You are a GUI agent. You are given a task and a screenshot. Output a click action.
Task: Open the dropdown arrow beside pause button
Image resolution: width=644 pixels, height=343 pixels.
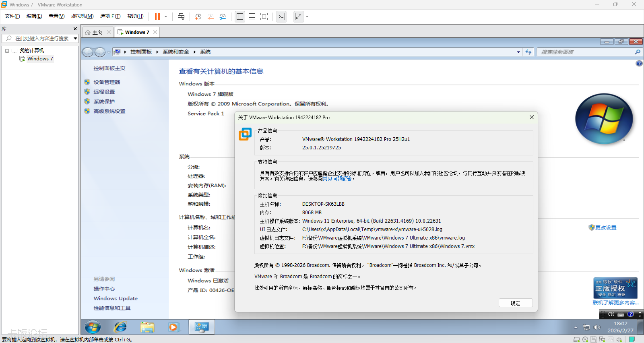point(166,17)
